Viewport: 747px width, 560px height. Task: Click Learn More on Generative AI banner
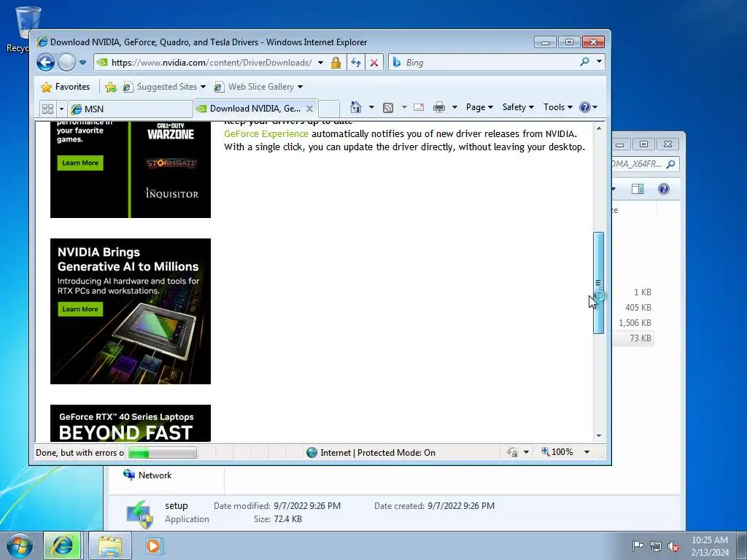tap(80, 309)
